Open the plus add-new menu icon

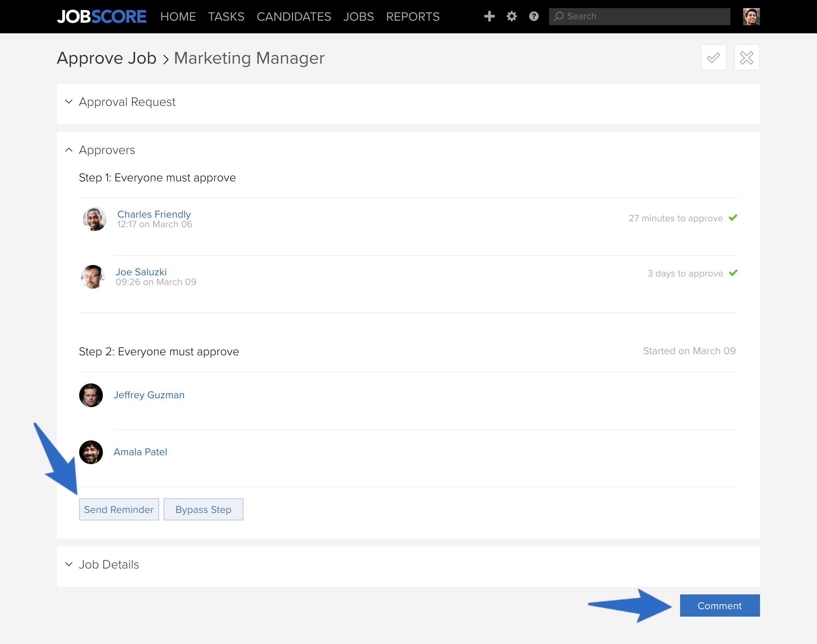[x=489, y=16]
